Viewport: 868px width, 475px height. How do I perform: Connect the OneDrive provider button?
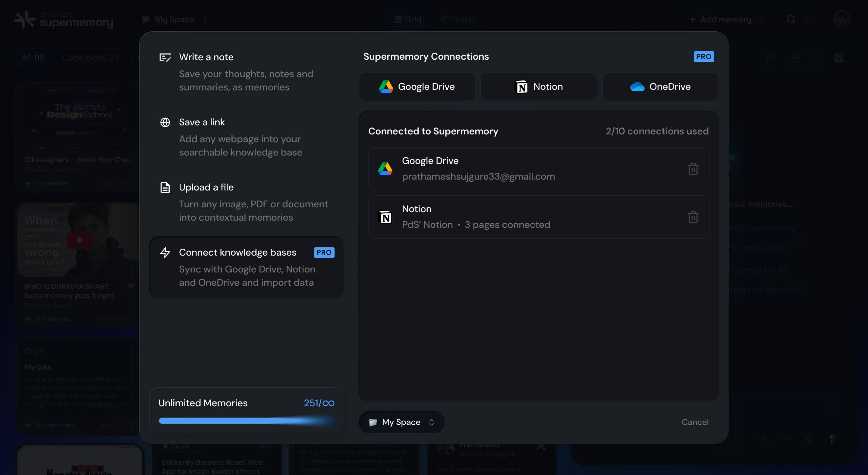tap(660, 87)
